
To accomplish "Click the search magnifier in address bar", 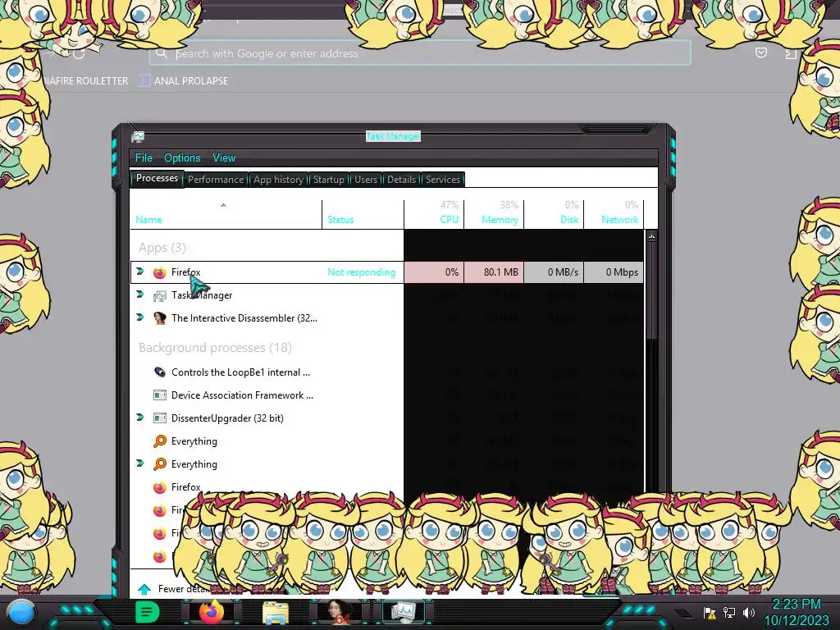I will (161, 53).
